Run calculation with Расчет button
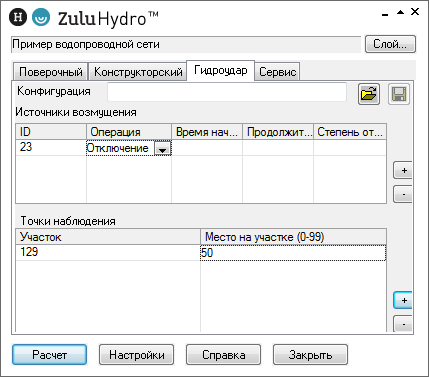Screen dimensions: 429x377 tap(50, 355)
